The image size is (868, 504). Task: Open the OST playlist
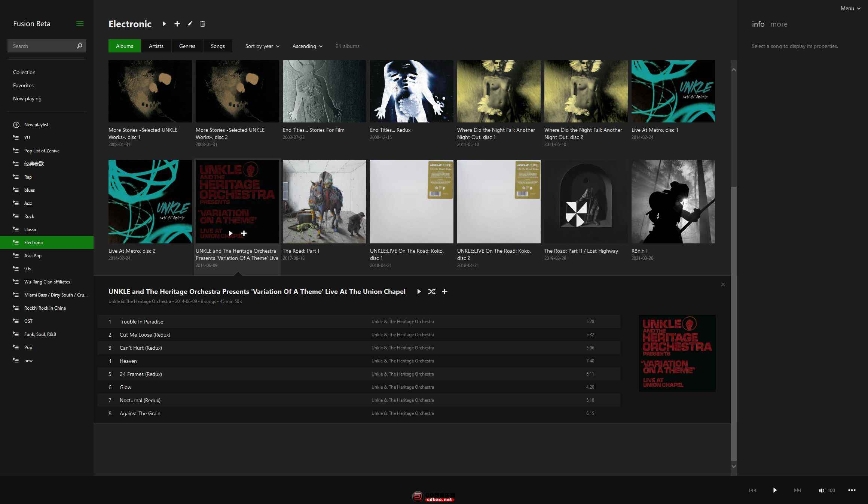(47, 321)
